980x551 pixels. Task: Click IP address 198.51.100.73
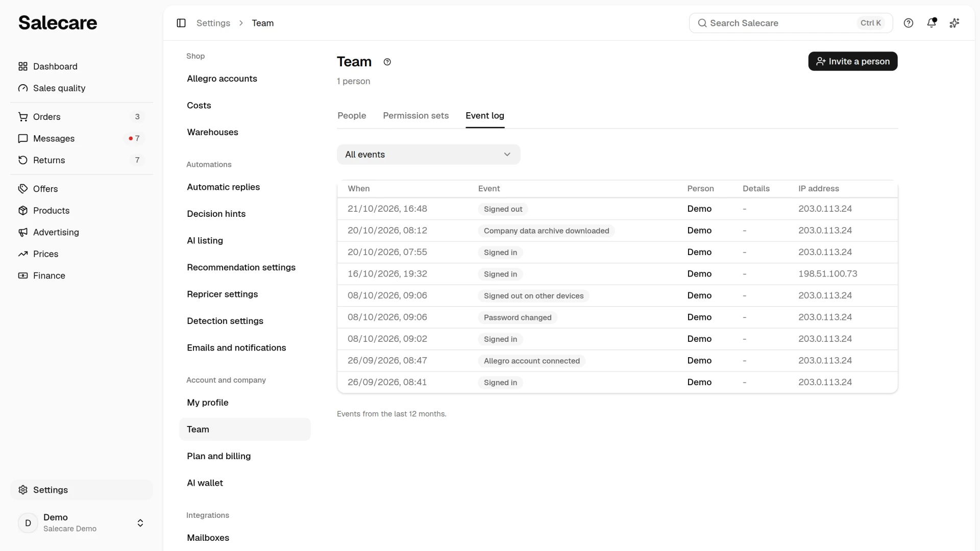[828, 274]
